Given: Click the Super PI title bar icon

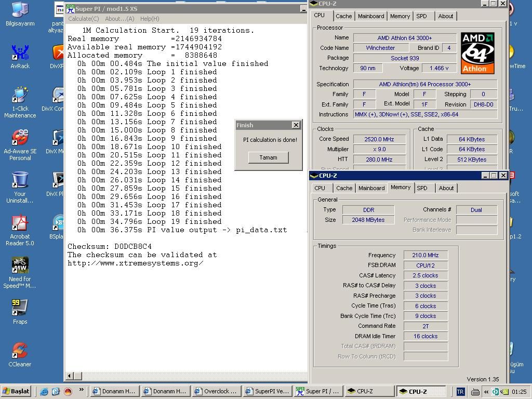Looking at the screenshot, I should click(70, 8).
